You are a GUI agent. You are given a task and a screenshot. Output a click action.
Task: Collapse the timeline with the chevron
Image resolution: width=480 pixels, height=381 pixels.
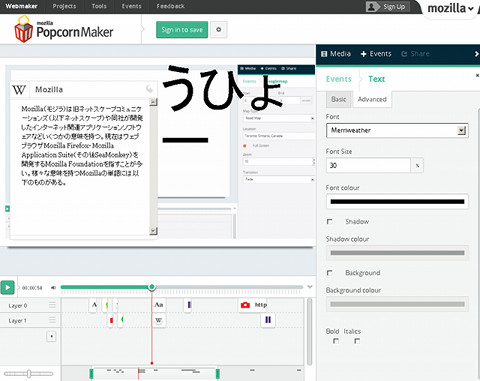[310, 287]
